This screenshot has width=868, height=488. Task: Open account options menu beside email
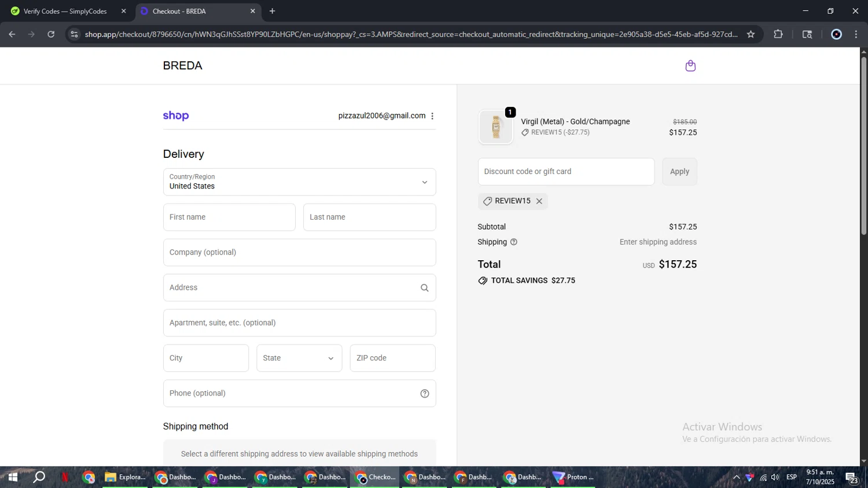[432, 116]
